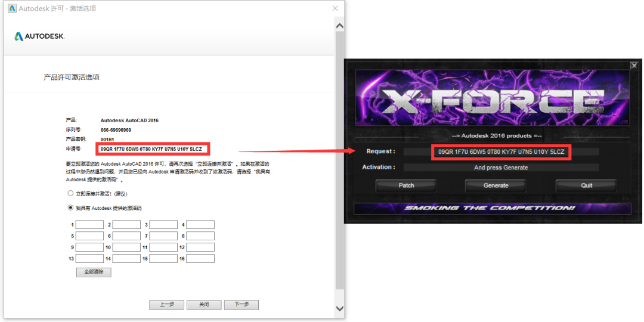644x322 pixels.
Task: Click activation code field 9
Action: click(89, 247)
